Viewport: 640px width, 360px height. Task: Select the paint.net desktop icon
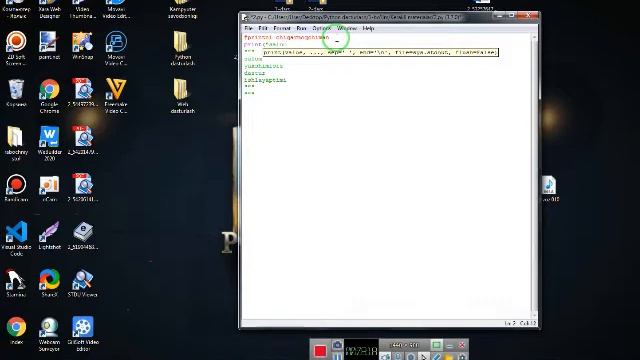pos(49,46)
